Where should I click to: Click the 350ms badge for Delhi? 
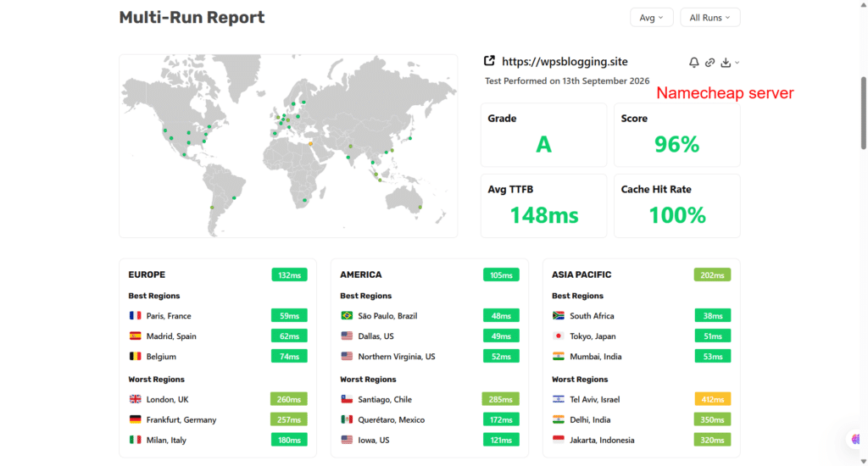(712, 419)
